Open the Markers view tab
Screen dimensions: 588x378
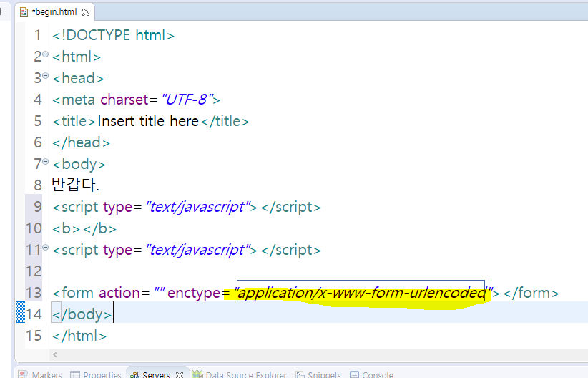point(40,374)
